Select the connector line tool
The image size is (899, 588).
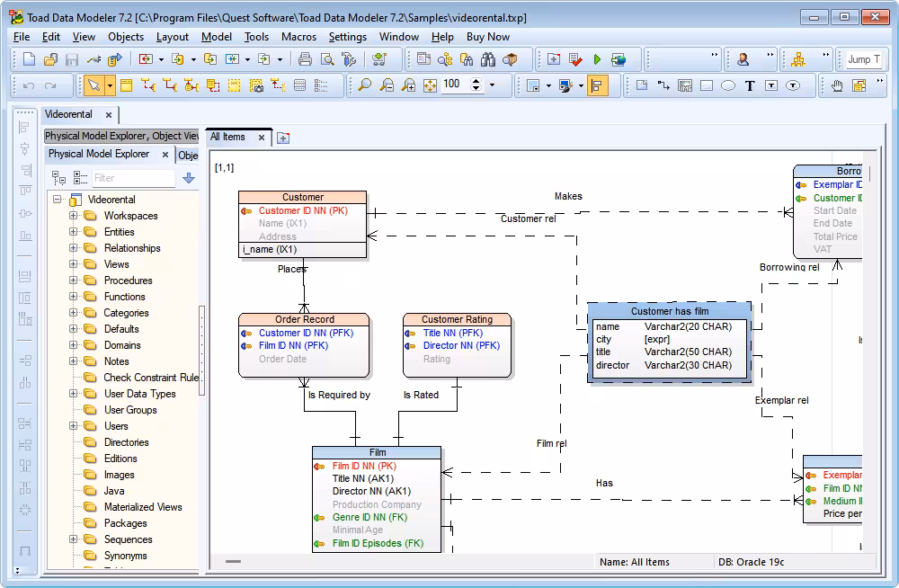[663, 86]
